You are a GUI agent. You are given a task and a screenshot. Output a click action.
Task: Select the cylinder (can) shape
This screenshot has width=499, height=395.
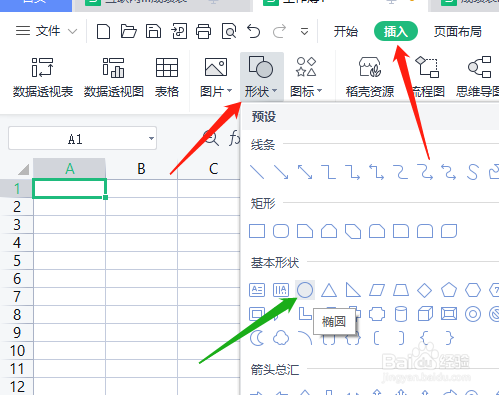pos(401,314)
